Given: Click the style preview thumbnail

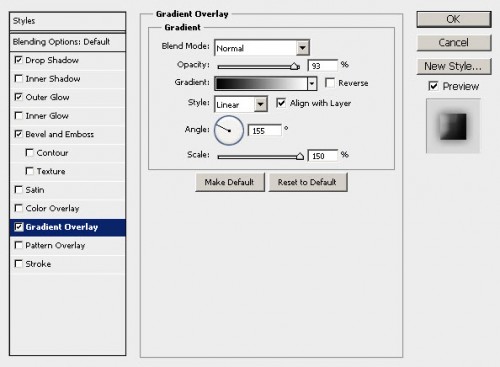Looking at the screenshot, I should coord(453,126).
